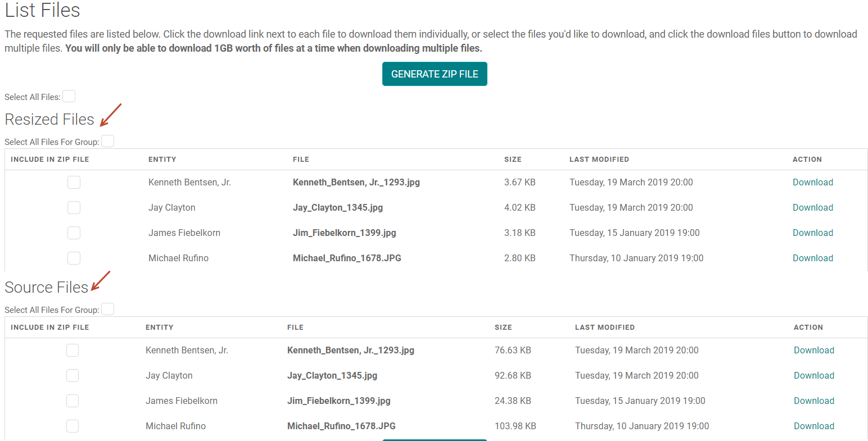
Task: Download resized Jay Clayton 4.02 KB file
Action: [x=812, y=207]
